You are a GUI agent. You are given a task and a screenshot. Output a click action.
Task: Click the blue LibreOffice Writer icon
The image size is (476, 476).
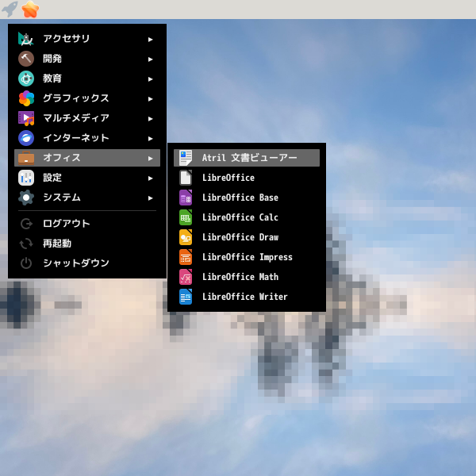pyautogui.click(x=186, y=297)
